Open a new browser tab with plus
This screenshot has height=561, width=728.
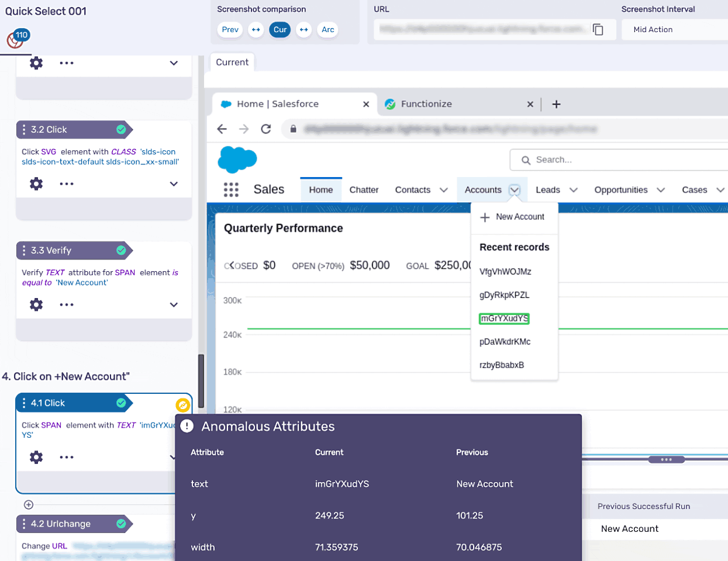click(556, 104)
